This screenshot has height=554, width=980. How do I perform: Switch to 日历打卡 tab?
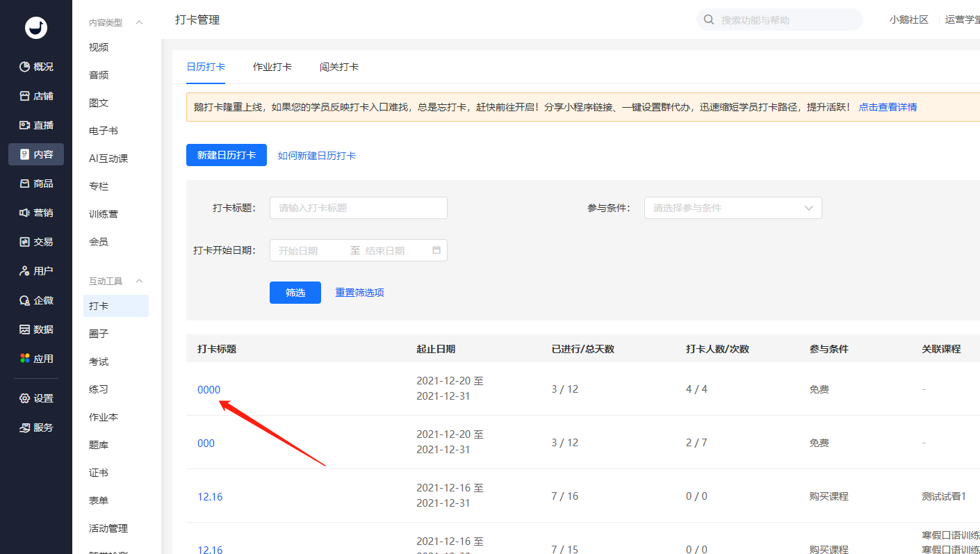206,67
